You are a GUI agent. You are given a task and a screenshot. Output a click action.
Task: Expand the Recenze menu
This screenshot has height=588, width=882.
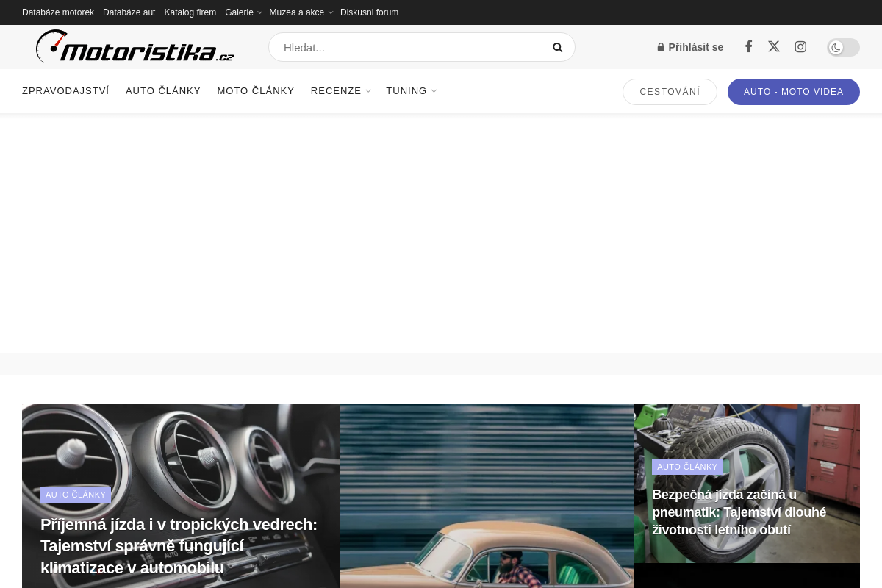341,91
